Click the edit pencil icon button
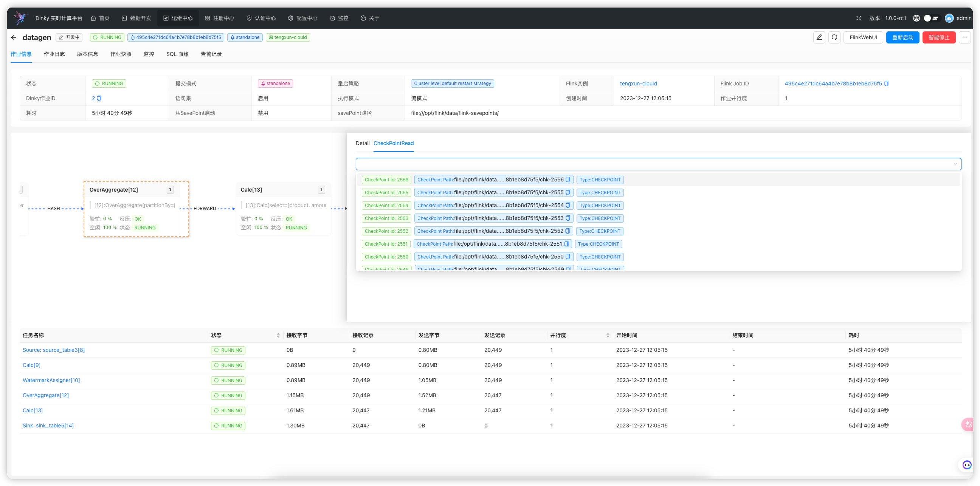This screenshot has height=486, width=980. tap(819, 37)
